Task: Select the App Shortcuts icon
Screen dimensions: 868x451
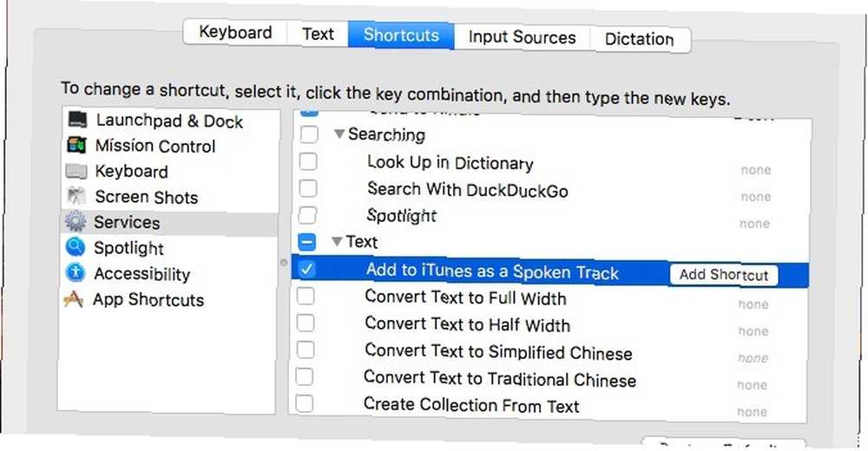Action: (74, 299)
